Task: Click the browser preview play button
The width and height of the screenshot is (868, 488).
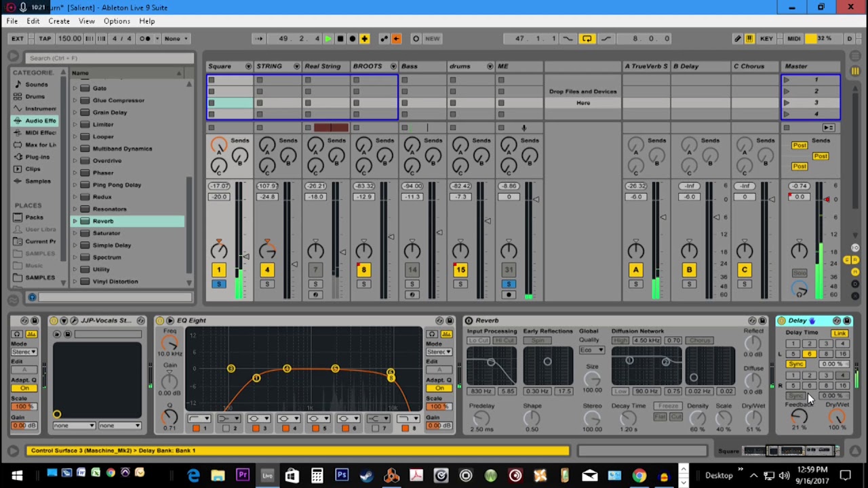Action: (x=32, y=297)
